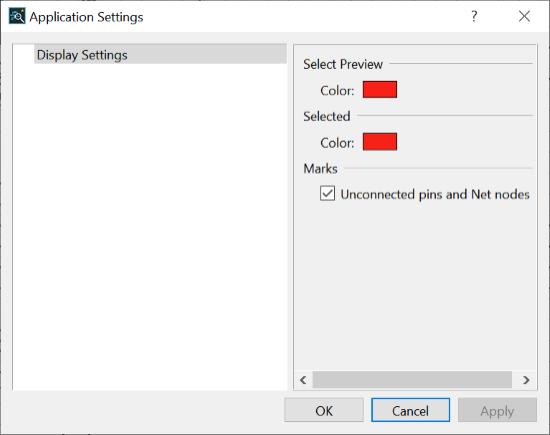This screenshot has width=550, height=435.
Task: Open the Select Preview color picker
Action: point(380,89)
